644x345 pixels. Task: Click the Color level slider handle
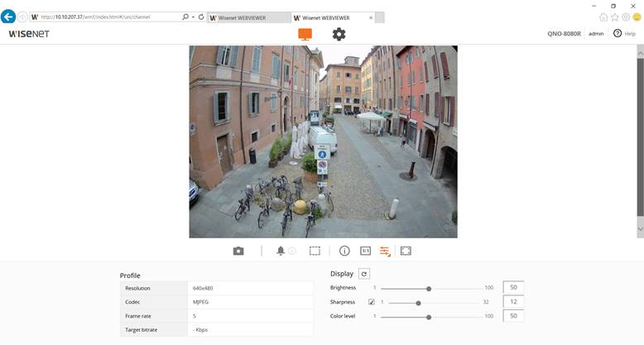pos(429,317)
